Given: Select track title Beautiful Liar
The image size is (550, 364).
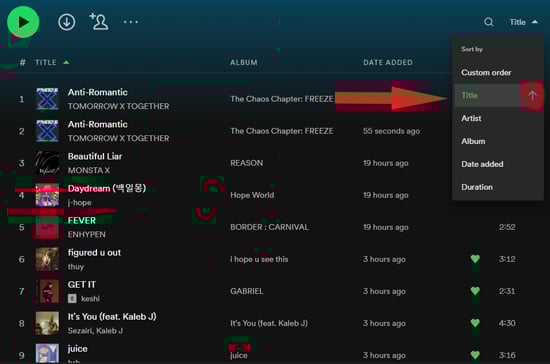Looking at the screenshot, I should point(95,156).
